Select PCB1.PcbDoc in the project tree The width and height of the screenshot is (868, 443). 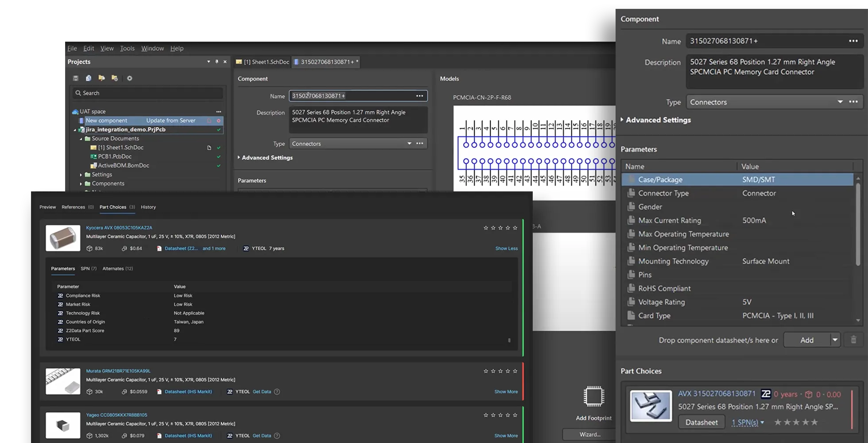coord(115,156)
